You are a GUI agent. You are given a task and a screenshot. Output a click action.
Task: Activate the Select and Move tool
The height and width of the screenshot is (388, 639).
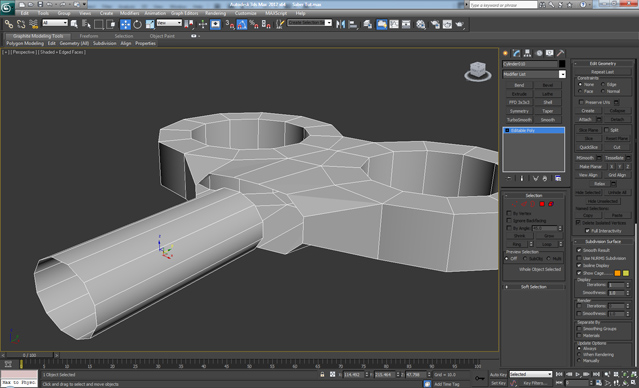tap(125, 24)
